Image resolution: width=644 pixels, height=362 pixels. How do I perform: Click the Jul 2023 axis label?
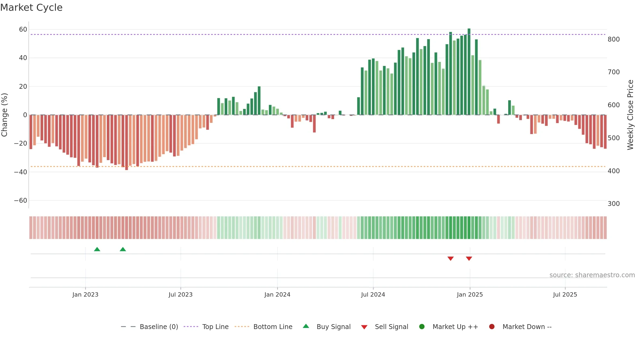[x=181, y=294]
